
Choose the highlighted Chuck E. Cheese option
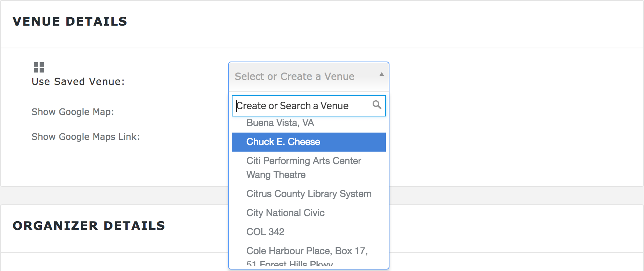point(283,142)
